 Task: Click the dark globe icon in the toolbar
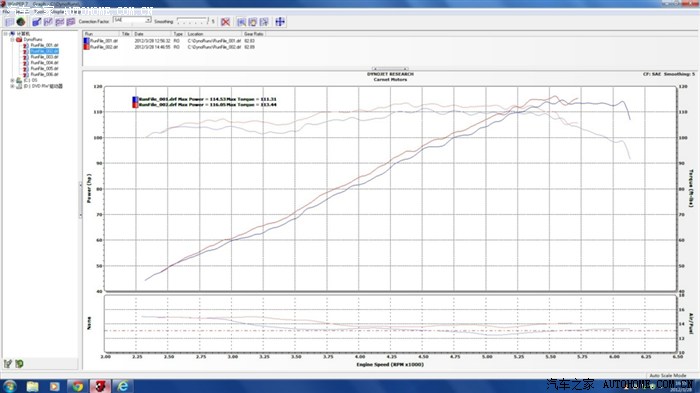click(21, 21)
